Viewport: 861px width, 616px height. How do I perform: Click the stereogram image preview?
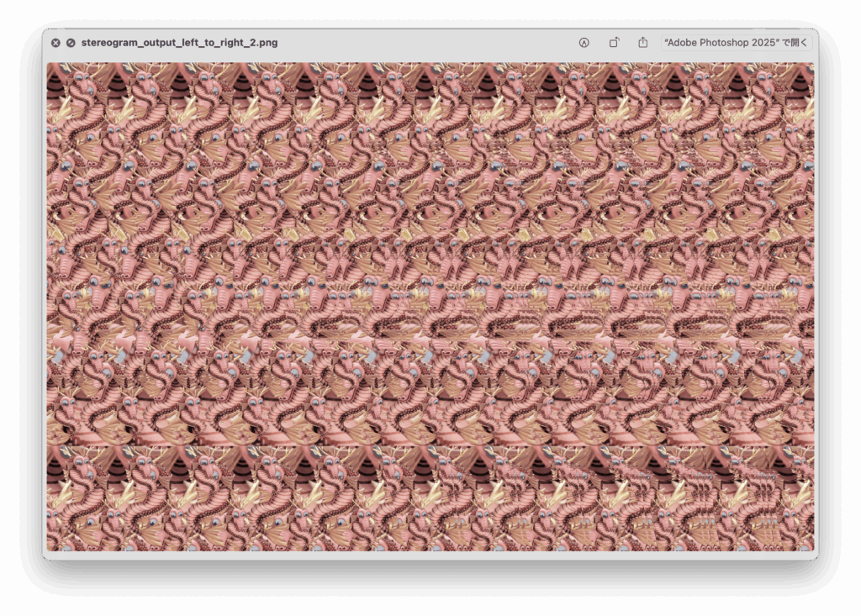[x=430, y=307]
